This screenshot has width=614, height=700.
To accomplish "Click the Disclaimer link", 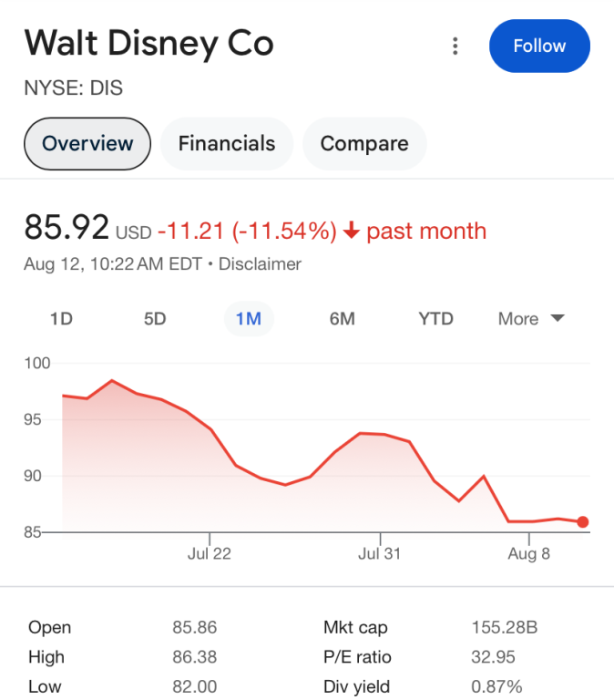I will pyautogui.click(x=260, y=264).
